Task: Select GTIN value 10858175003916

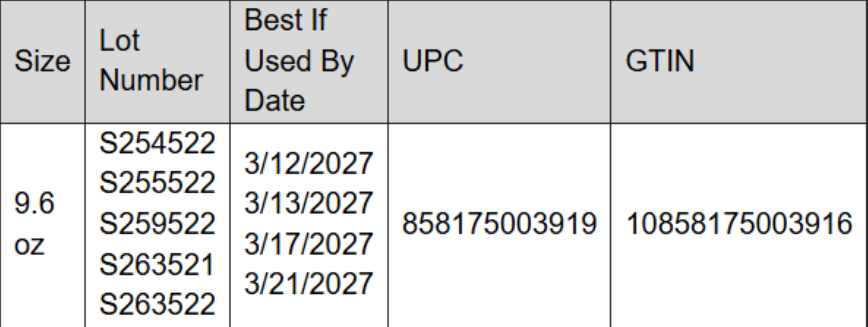Action: [x=739, y=223]
